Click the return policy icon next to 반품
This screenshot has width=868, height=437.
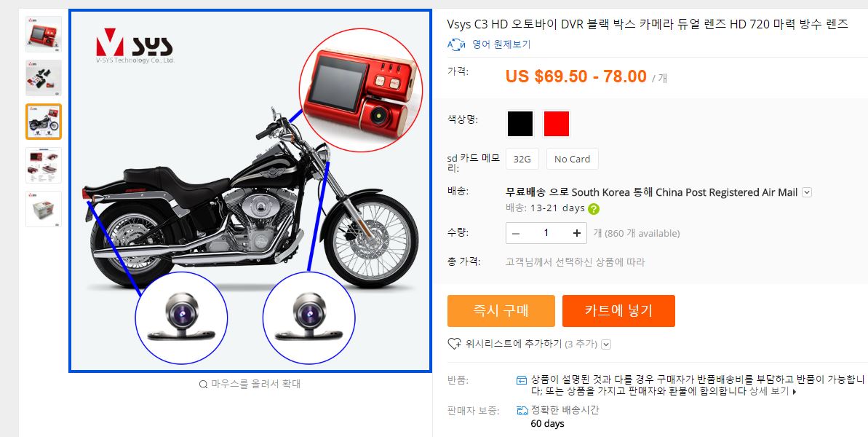click(x=522, y=380)
